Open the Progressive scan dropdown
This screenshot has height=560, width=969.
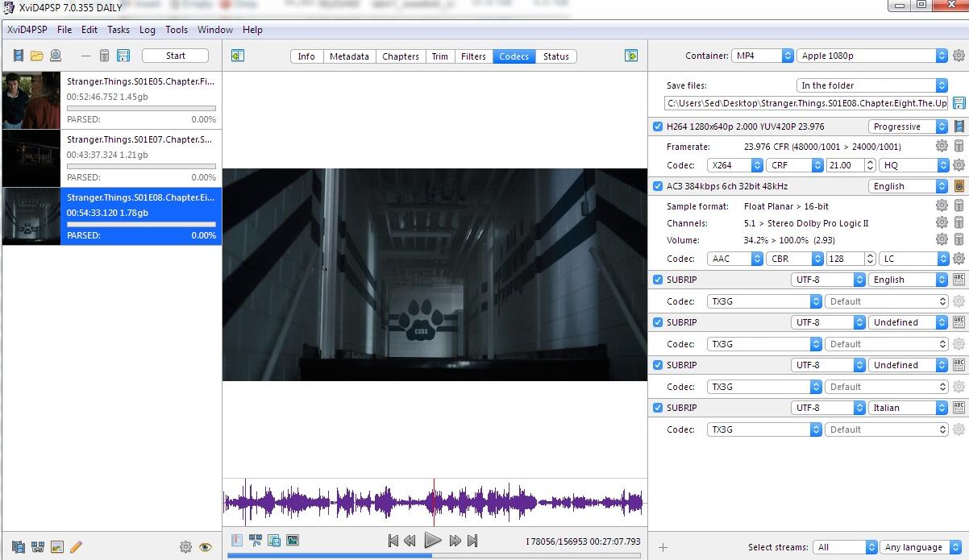(x=909, y=127)
